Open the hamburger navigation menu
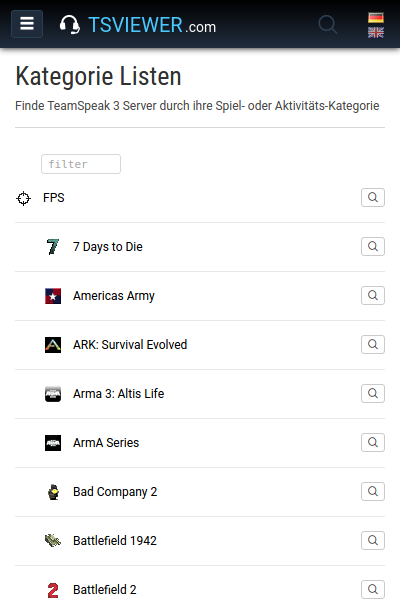Image resolution: width=400 pixels, height=600 pixels. click(27, 24)
